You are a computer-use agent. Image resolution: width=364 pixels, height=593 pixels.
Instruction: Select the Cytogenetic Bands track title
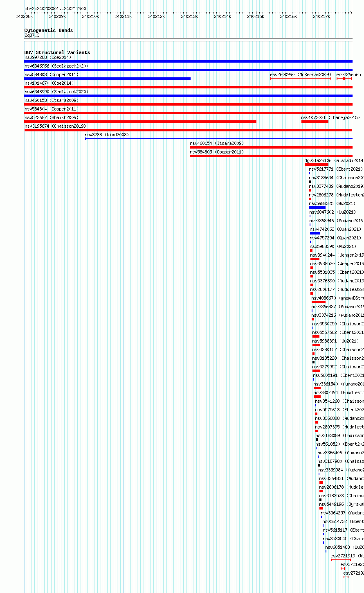click(49, 30)
